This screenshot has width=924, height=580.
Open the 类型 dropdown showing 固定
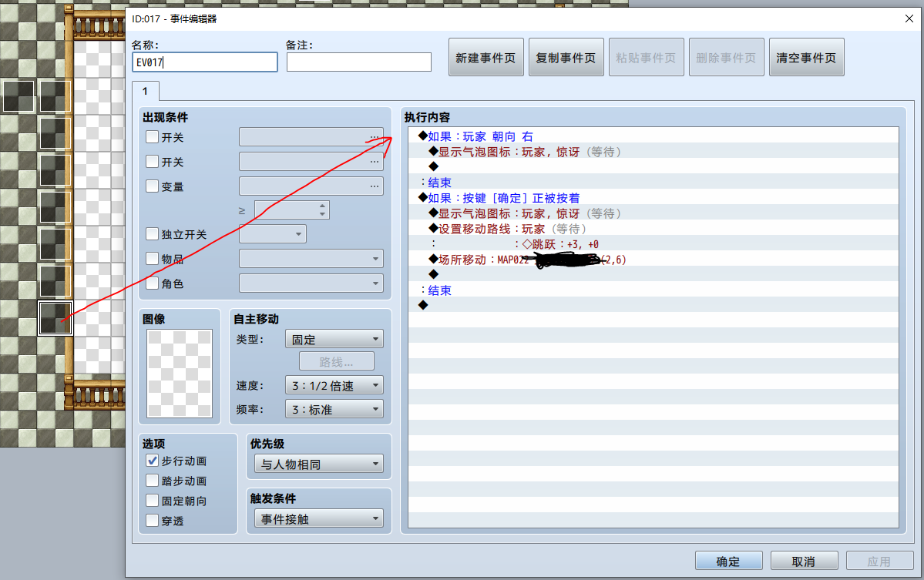[334, 339]
